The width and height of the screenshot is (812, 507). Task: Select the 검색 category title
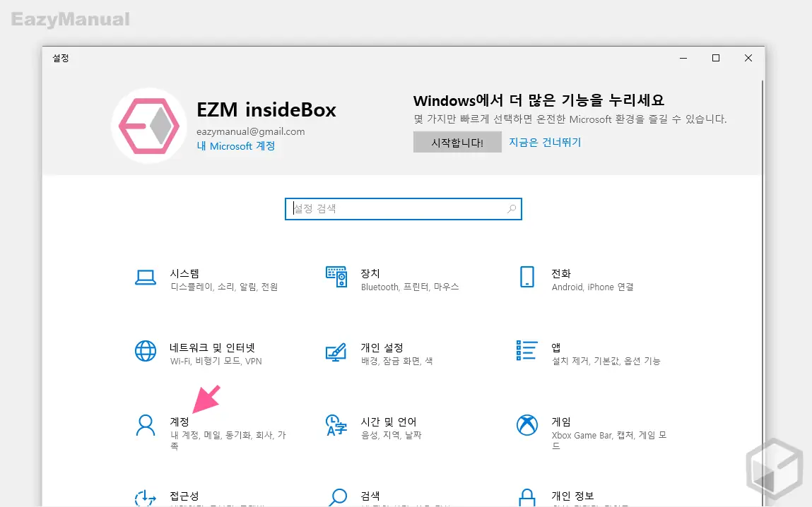point(370,496)
